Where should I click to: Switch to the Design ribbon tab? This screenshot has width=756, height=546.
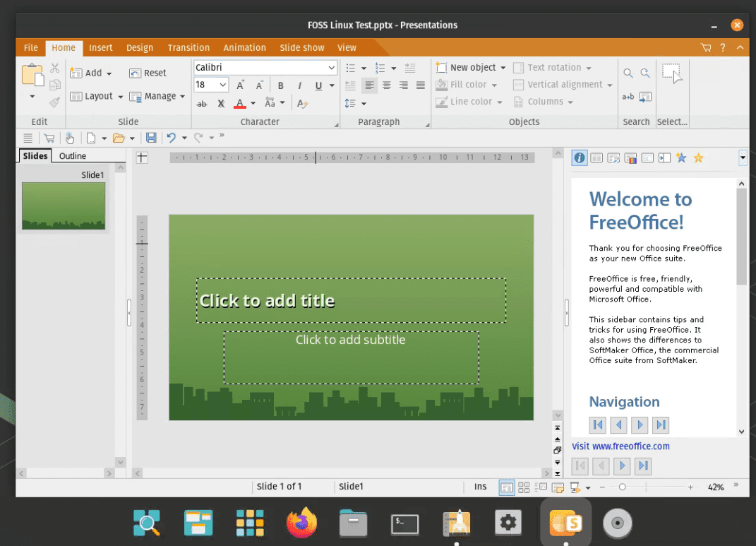point(140,47)
